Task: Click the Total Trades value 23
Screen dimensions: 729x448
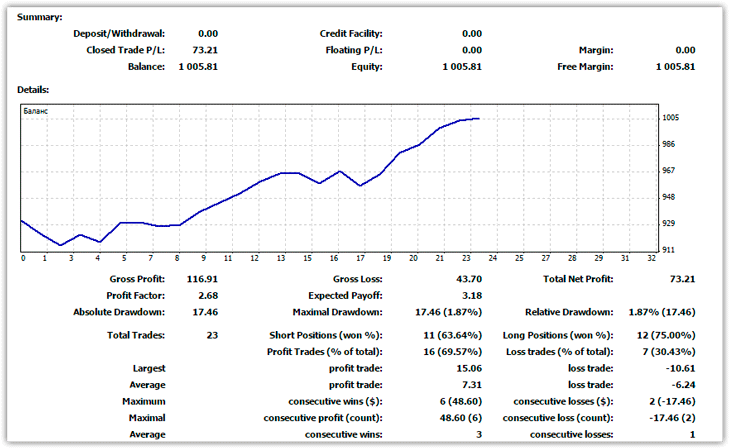Action: point(212,335)
